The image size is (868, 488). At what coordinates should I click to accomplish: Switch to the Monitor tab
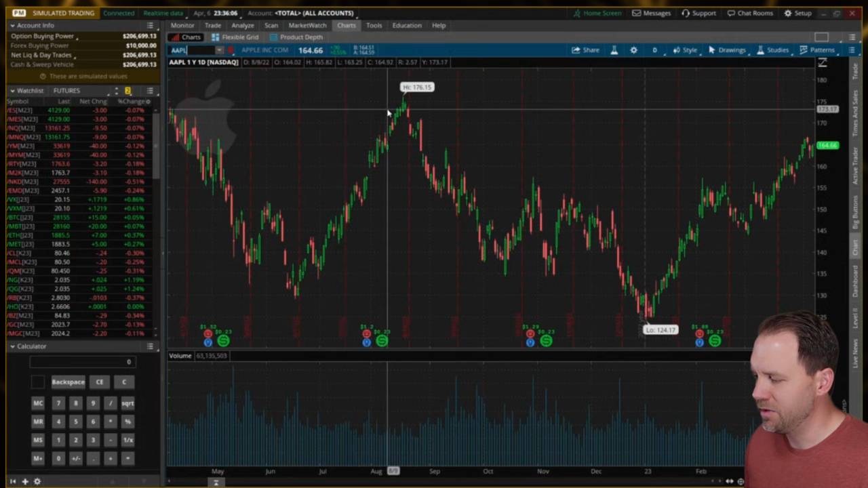pyautogui.click(x=182, y=26)
